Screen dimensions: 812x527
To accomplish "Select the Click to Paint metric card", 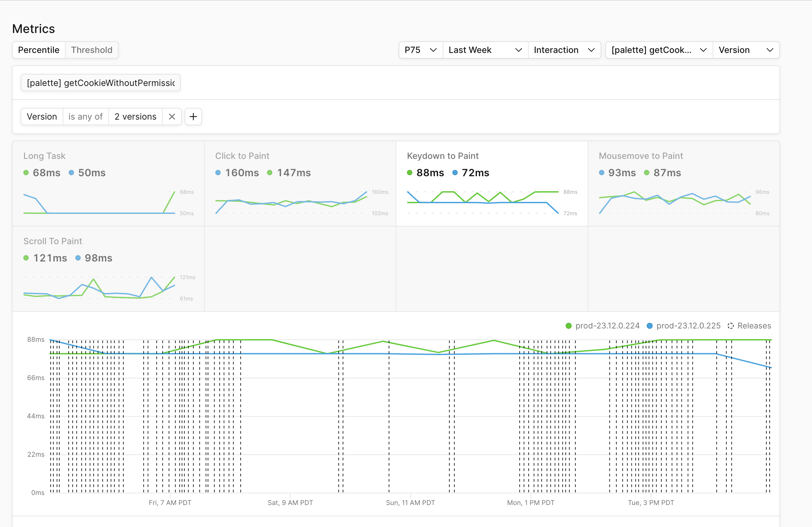I will pos(300,184).
